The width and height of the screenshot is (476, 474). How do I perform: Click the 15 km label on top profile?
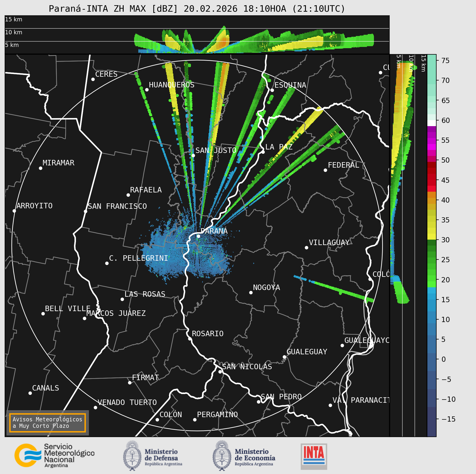[x=14, y=19]
